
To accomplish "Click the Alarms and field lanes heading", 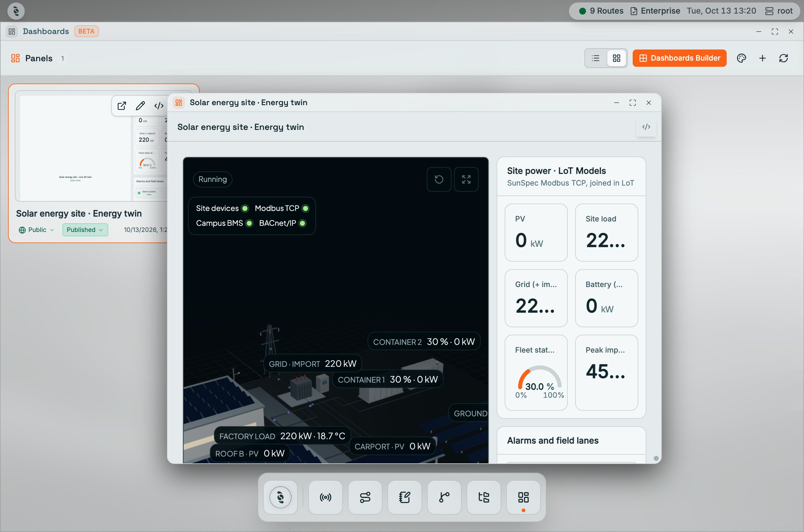I will click(x=553, y=440).
